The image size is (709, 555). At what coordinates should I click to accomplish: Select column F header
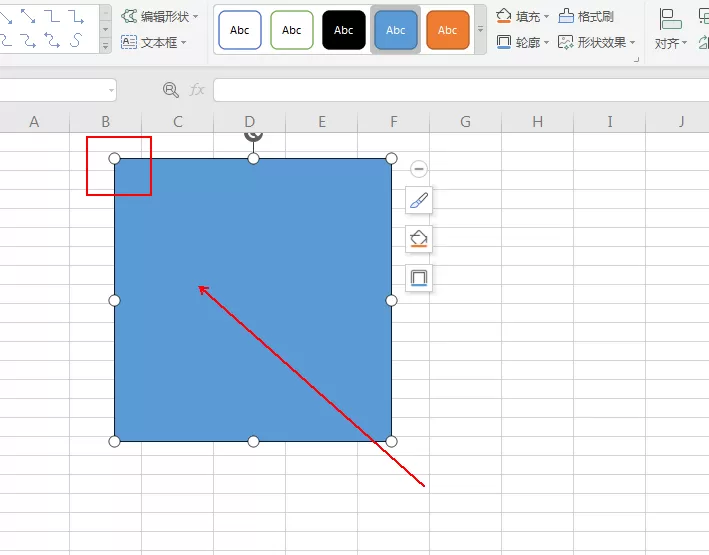(393, 122)
